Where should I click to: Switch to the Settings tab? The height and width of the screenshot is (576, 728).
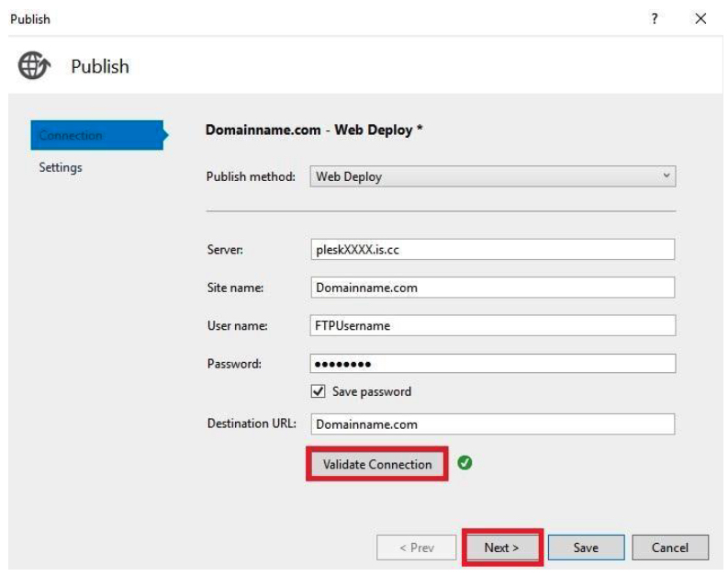(x=61, y=167)
